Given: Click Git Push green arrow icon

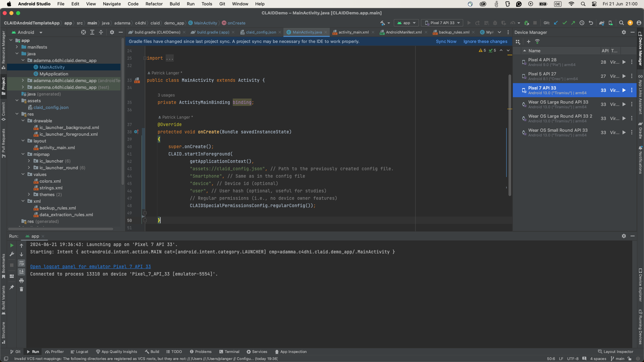Looking at the screenshot, I should point(573,23).
